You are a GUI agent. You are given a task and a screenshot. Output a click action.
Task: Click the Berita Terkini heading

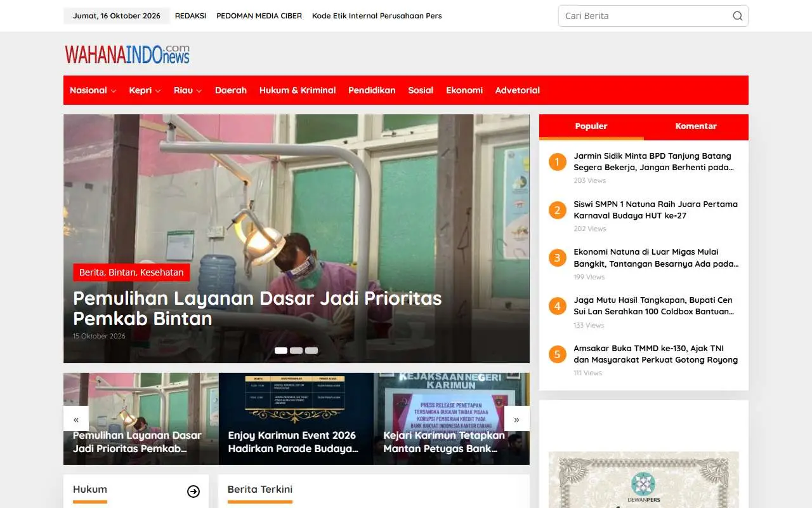click(x=260, y=489)
